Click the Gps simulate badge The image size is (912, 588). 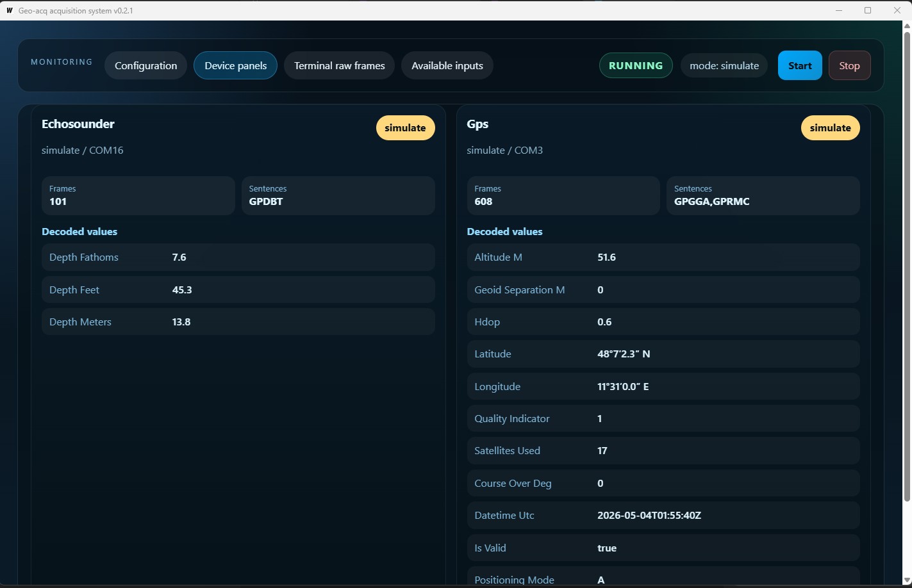pyautogui.click(x=830, y=127)
